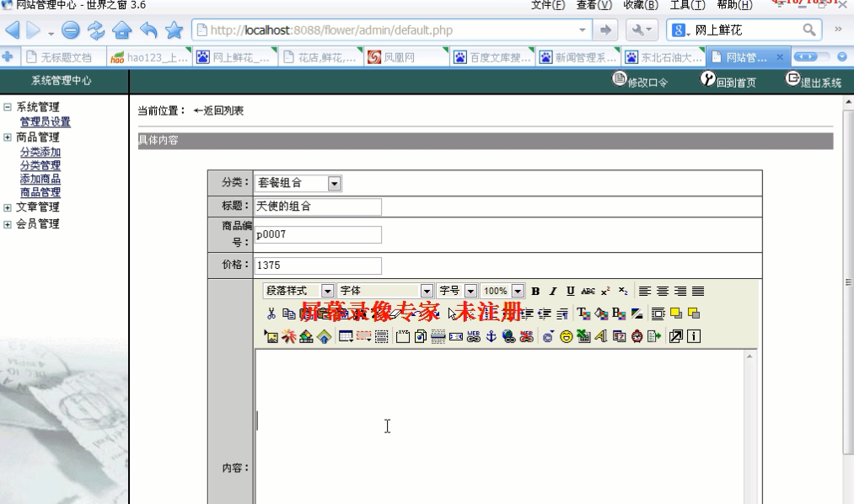Insert horizontal rule via the line icon
This screenshot has width=854, height=504.
[x=438, y=336]
